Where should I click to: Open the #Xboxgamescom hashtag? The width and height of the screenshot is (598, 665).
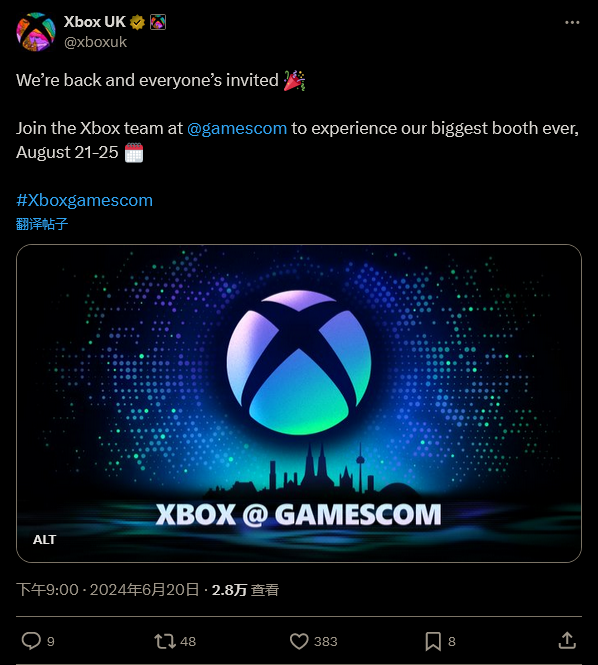click(84, 200)
